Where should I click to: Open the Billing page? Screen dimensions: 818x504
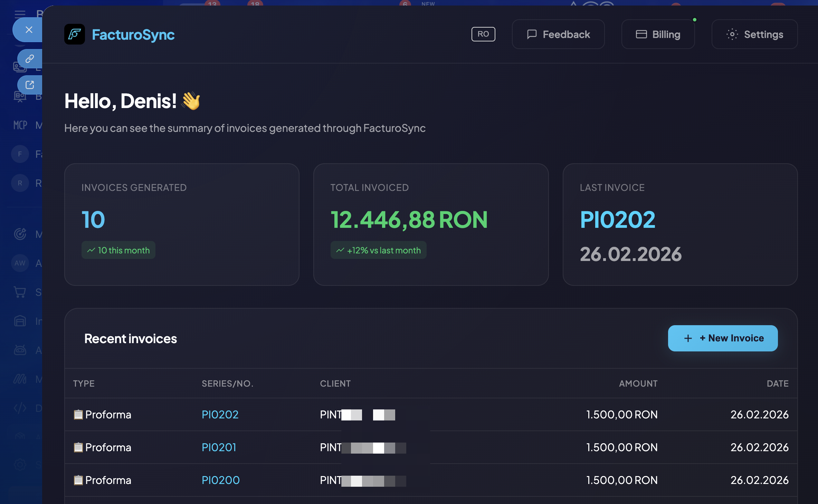(x=658, y=34)
